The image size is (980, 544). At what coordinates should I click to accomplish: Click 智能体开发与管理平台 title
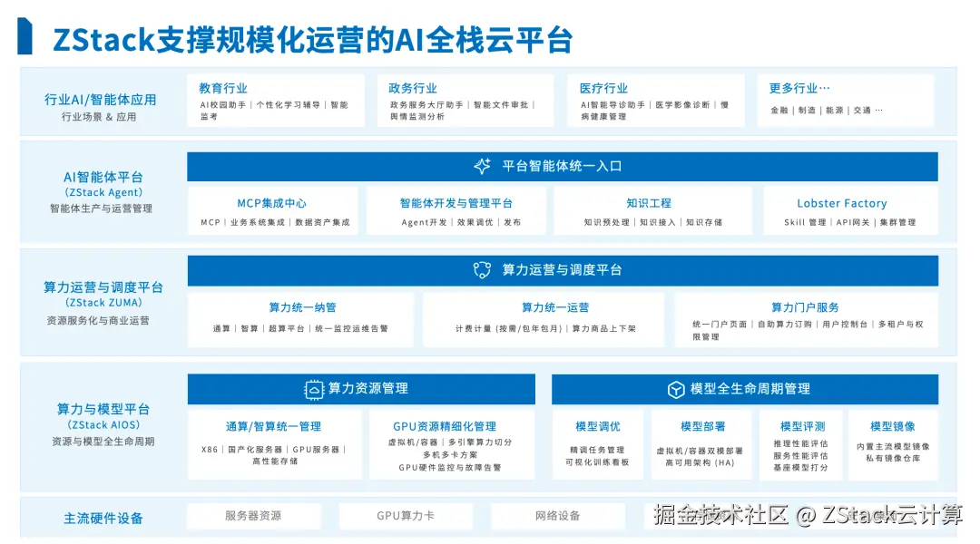[x=456, y=203]
